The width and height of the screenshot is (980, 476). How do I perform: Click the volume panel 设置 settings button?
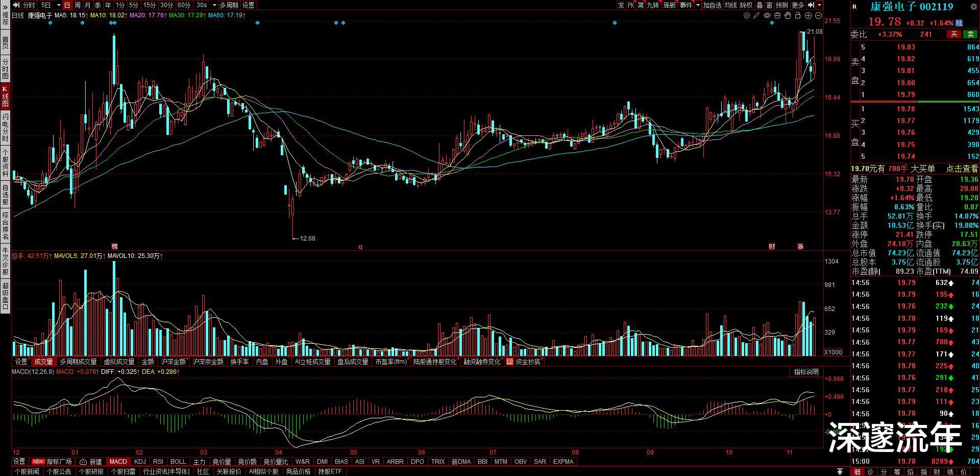point(21,362)
